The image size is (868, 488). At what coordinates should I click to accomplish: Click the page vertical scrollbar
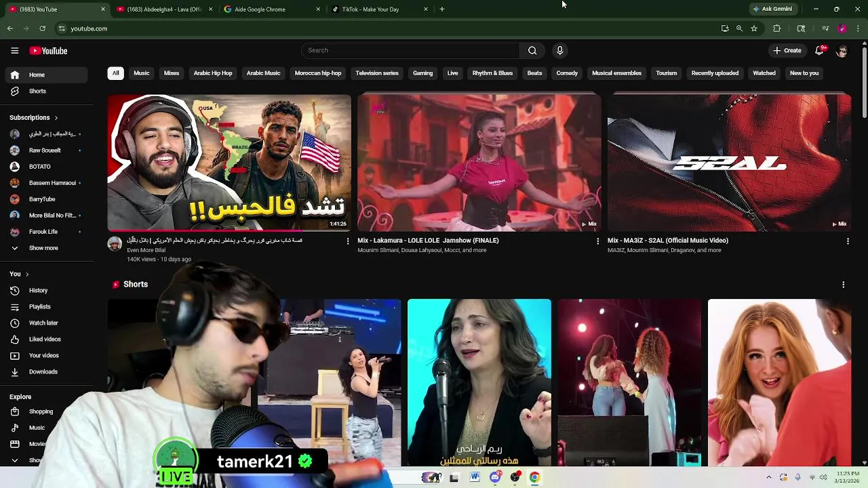click(x=864, y=81)
